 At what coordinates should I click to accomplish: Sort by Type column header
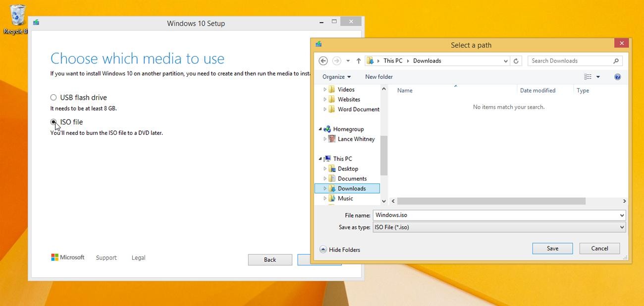(x=583, y=91)
